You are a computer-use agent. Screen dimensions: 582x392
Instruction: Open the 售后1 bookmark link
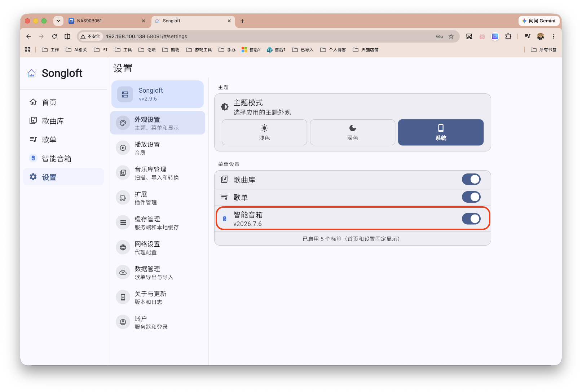coord(276,50)
